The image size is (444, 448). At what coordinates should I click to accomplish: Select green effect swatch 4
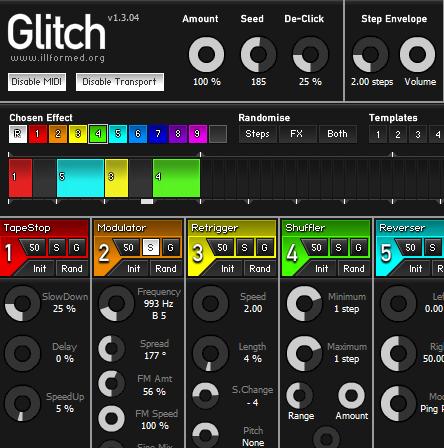[x=98, y=134]
